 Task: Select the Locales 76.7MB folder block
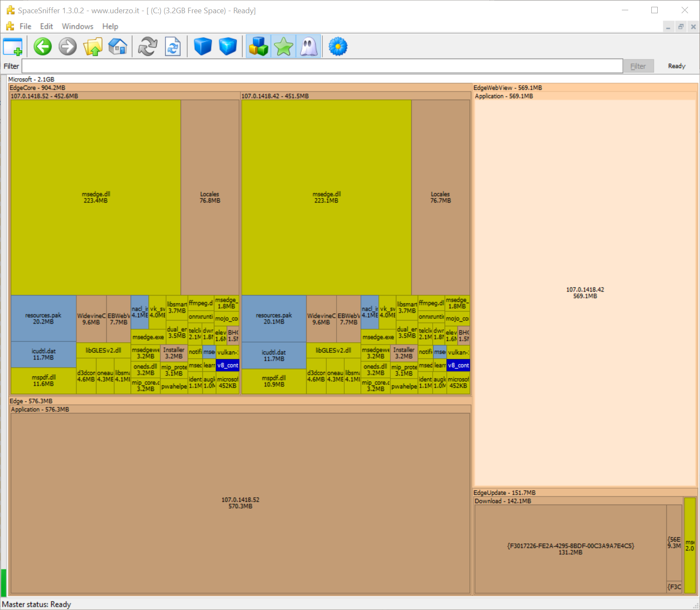[440, 197]
